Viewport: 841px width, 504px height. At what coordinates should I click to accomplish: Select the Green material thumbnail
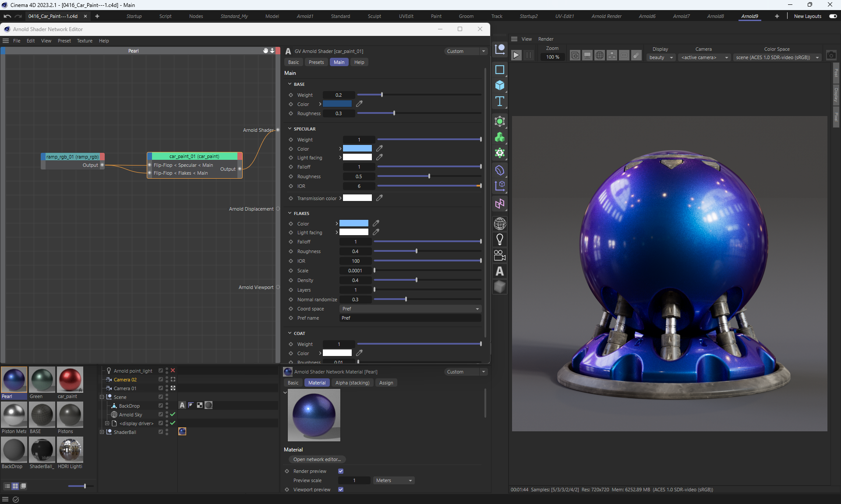point(42,380)
